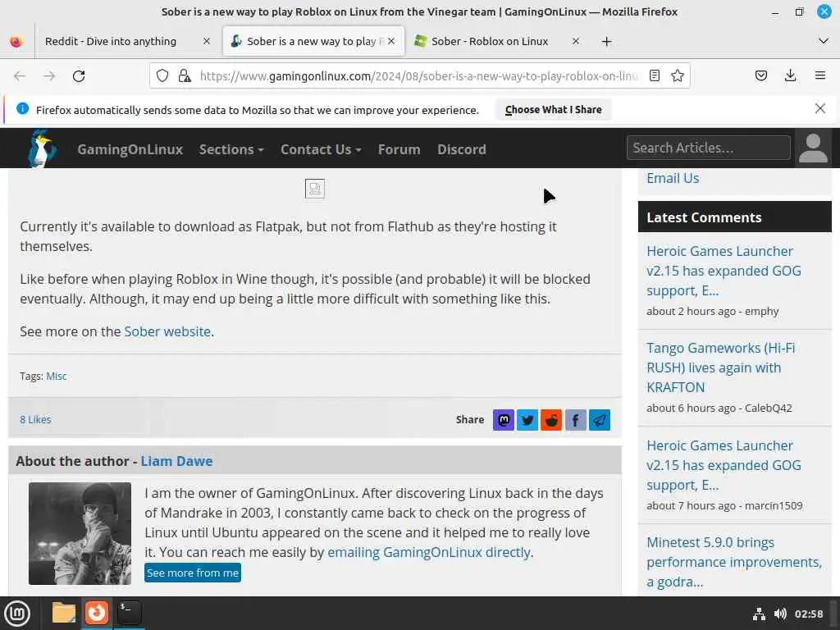The height and width of the screenshot is (630, 840).
Task: Bookmark this page with the star
Action: [x=677, y=76]
